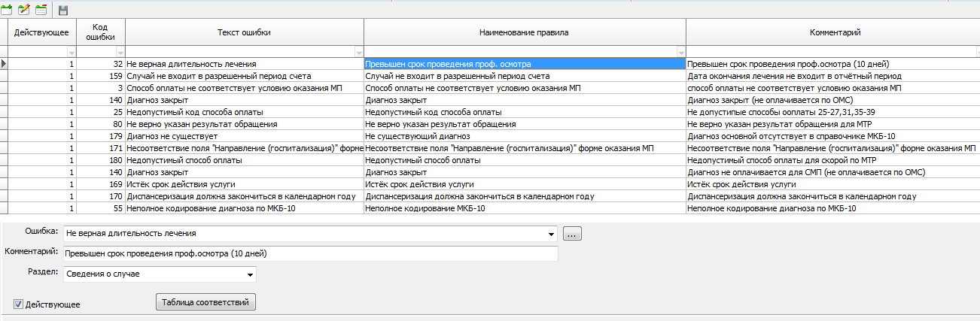
Task: Click error code 180 cell
Action: [101, 160]
